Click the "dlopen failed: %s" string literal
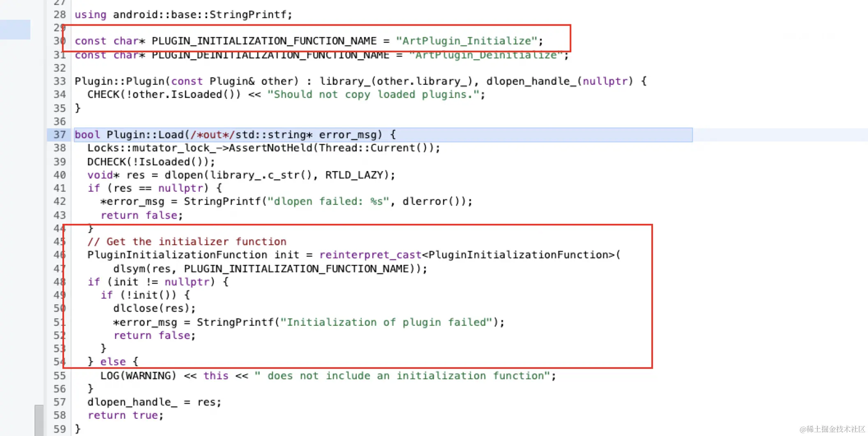The height and width of the screenshot is (436, 868). click(328, 202)
